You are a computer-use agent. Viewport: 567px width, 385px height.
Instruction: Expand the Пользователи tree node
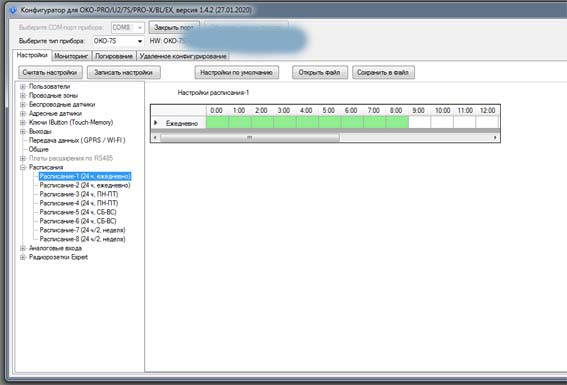click(22, 87)
